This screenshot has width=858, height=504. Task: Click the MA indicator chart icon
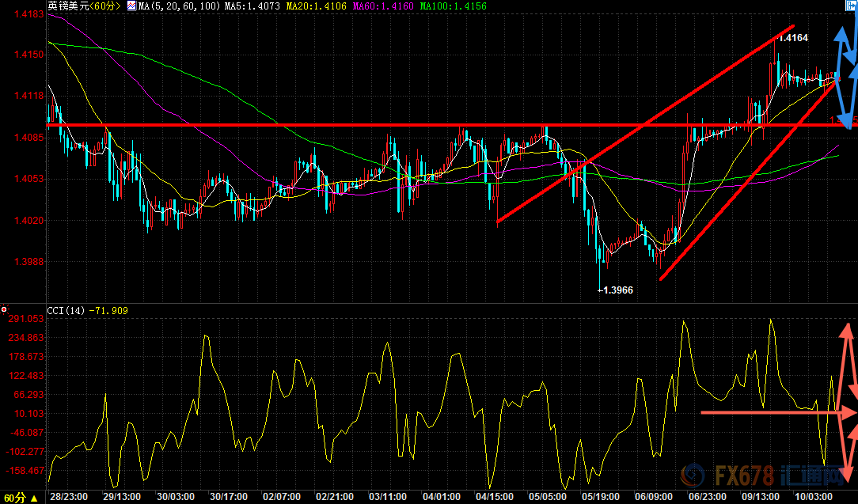(x=131, y=6)
